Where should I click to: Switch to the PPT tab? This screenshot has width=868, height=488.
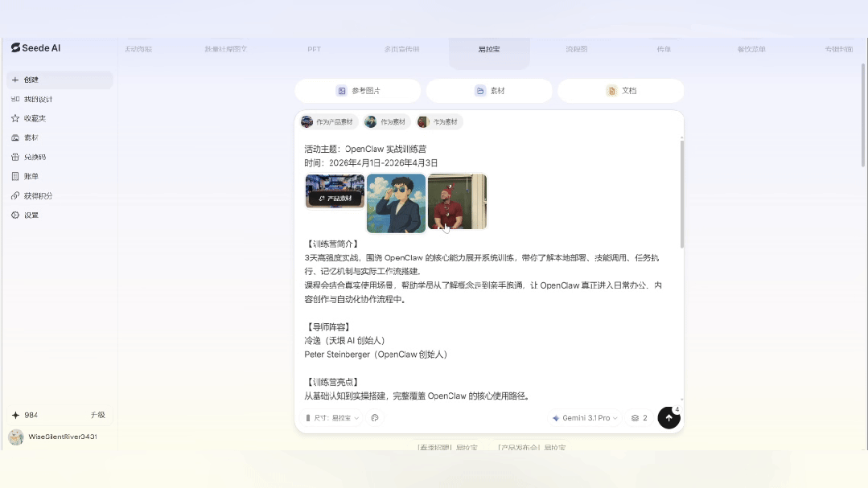(x=314, y=49)
